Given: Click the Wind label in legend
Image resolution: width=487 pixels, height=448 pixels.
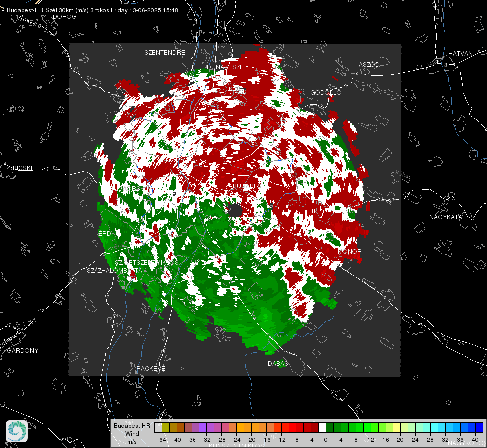Looking at the screenshot, I should click(x=132, y=433).
